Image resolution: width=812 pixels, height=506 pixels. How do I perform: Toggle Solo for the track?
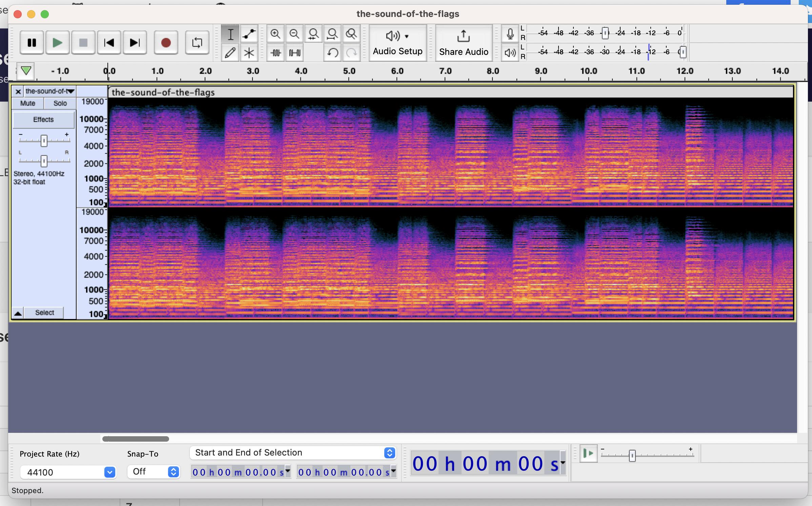tap(60, 103)
